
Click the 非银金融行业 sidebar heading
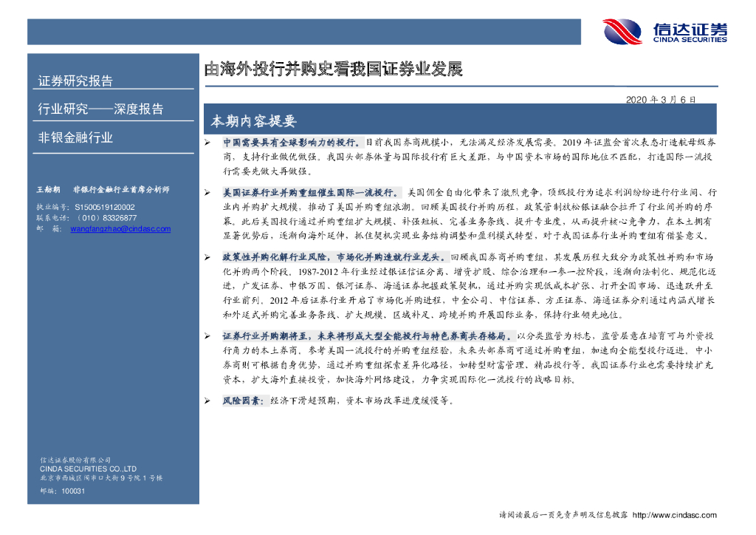[75, 137]
